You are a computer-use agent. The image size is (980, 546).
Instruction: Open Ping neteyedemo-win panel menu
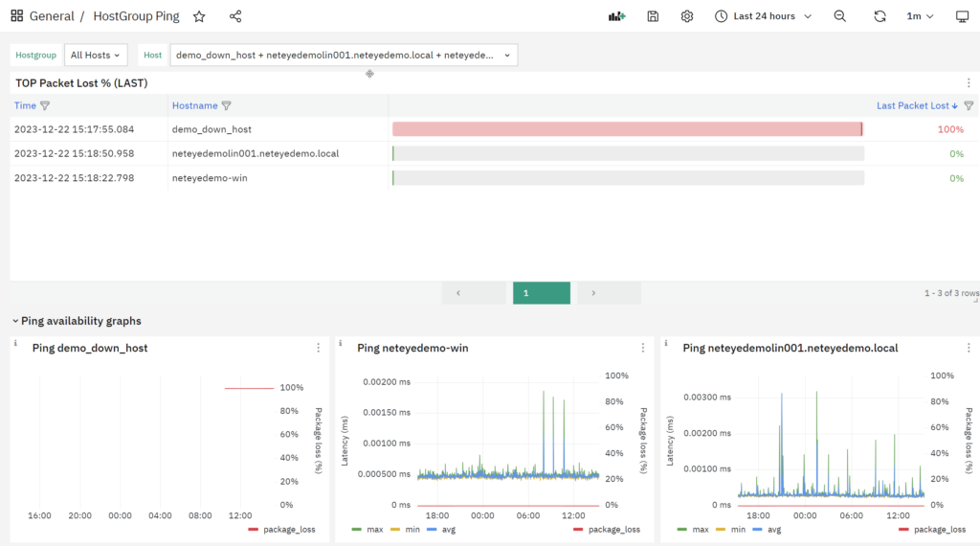click(642, 348)
